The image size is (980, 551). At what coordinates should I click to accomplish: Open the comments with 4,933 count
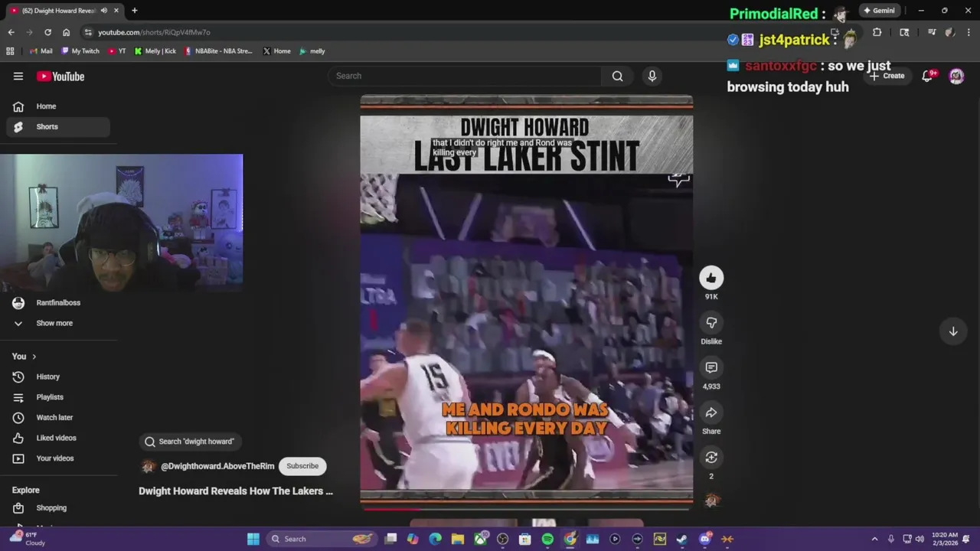[x=711, y=368]
